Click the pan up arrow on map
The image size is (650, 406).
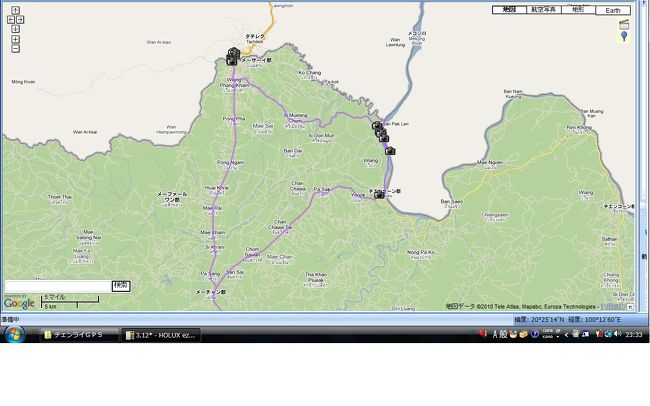pyautogui.click(x=16, y=10)
